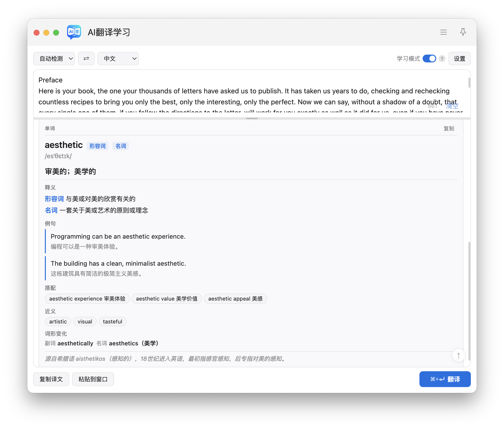
Task: Open the hamburger menu icon
Action: [443, 32]
